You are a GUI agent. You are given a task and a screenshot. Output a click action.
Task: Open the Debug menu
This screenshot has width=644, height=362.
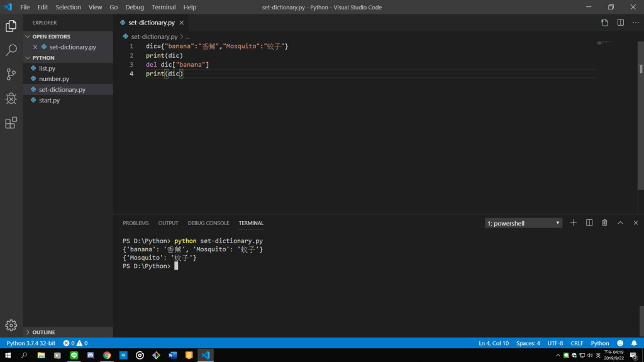pyautogui.click(x=135, y=7)
